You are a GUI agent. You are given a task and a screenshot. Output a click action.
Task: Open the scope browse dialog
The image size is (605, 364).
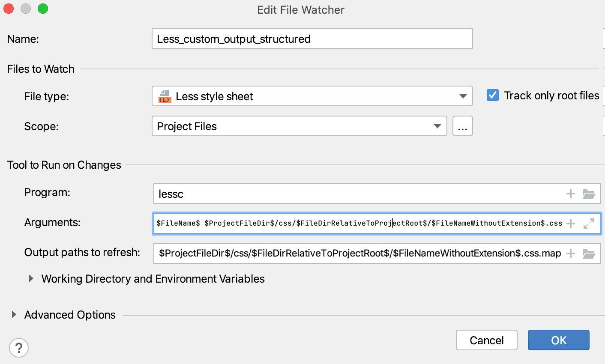click(463, 126)
